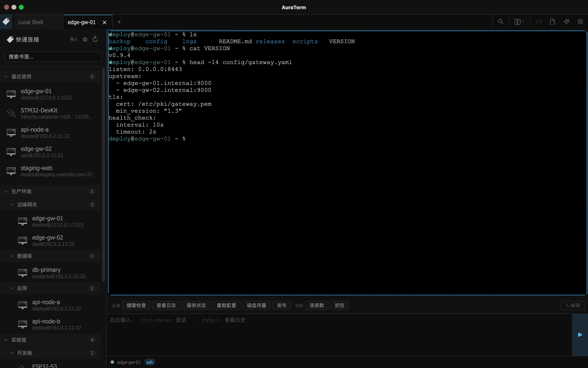Open the quick connect settings gear icon
This screenshot has width=588, height=368.
85,40
